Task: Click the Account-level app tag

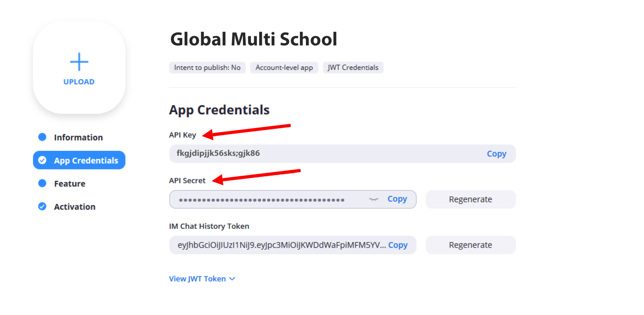Action: (x=284, y=68)
